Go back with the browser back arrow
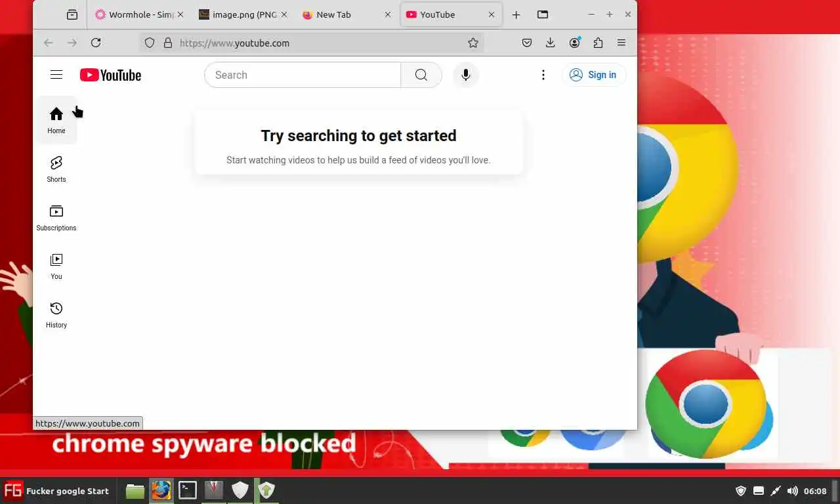The width and height of the screenshot is (840, 504). [48, 43]
